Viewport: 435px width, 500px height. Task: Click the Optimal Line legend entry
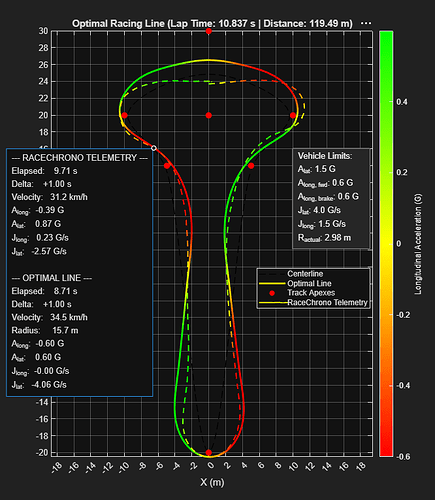(x=309, y=284)
